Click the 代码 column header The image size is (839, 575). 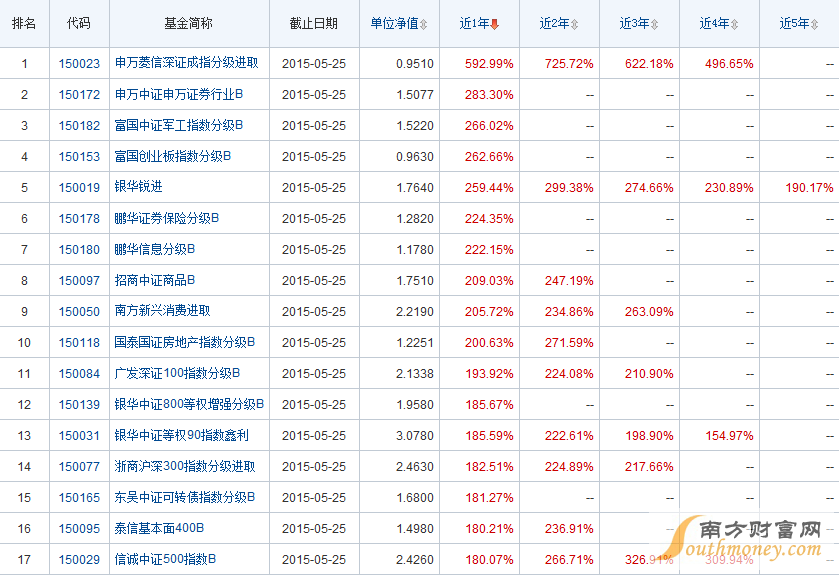pos(79,24)
